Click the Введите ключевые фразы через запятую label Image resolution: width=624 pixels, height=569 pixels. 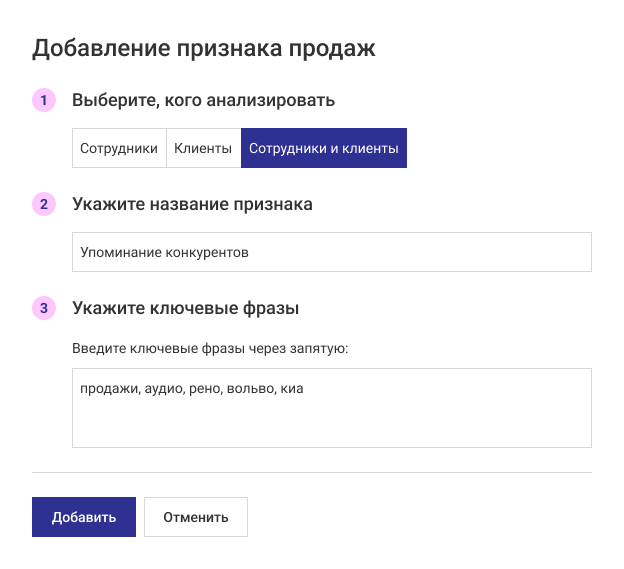[x=210, y=349]
